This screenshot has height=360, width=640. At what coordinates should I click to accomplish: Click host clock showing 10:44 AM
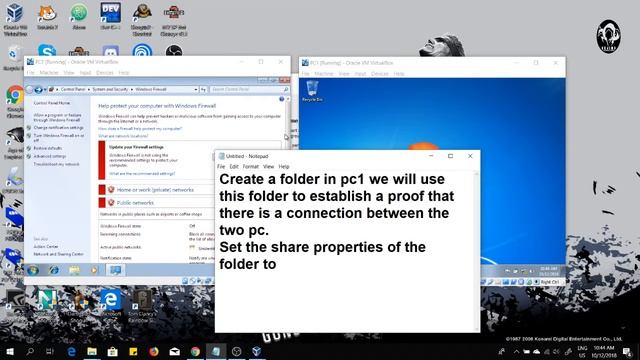pos(604,351)
